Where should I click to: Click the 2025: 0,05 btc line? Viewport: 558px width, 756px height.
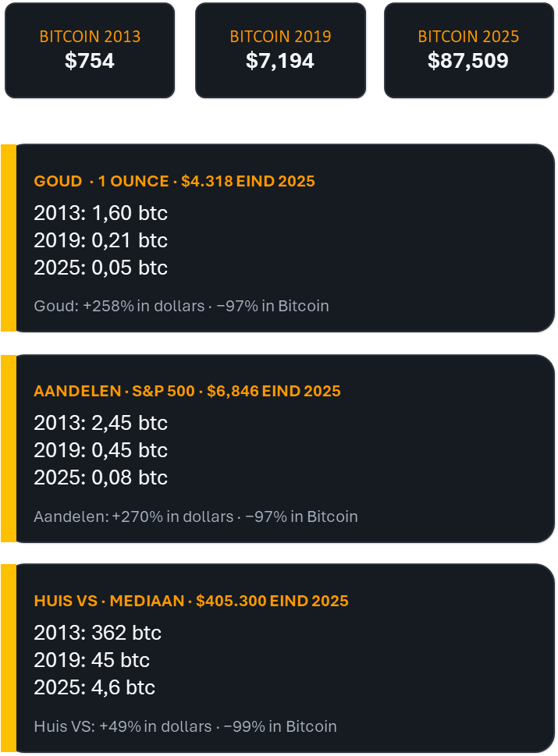[101, 268]
